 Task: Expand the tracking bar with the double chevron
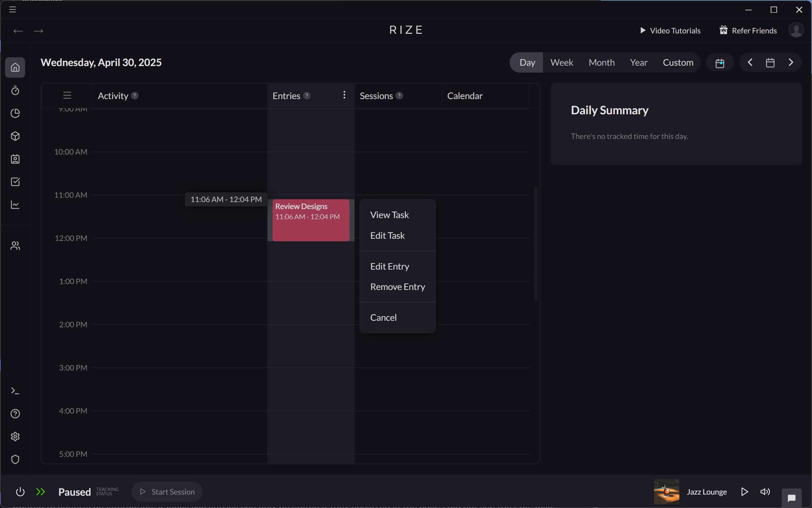[x=41, y=492]
